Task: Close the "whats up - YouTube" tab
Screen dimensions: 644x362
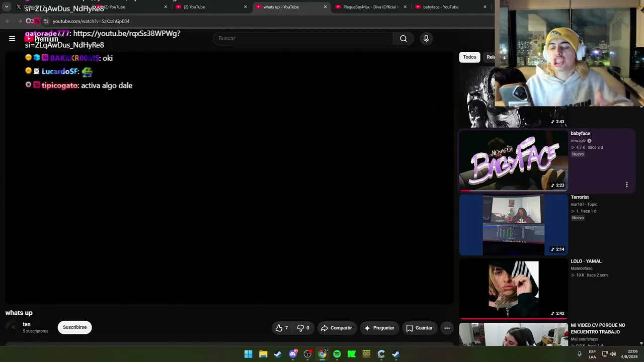Action: [325, 7]
